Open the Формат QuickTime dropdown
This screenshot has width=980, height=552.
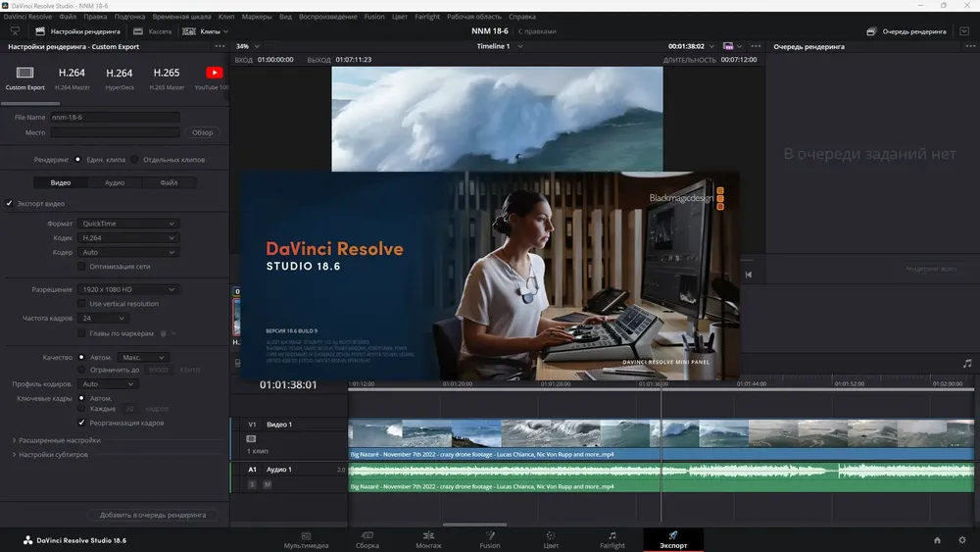coord(128,224)
